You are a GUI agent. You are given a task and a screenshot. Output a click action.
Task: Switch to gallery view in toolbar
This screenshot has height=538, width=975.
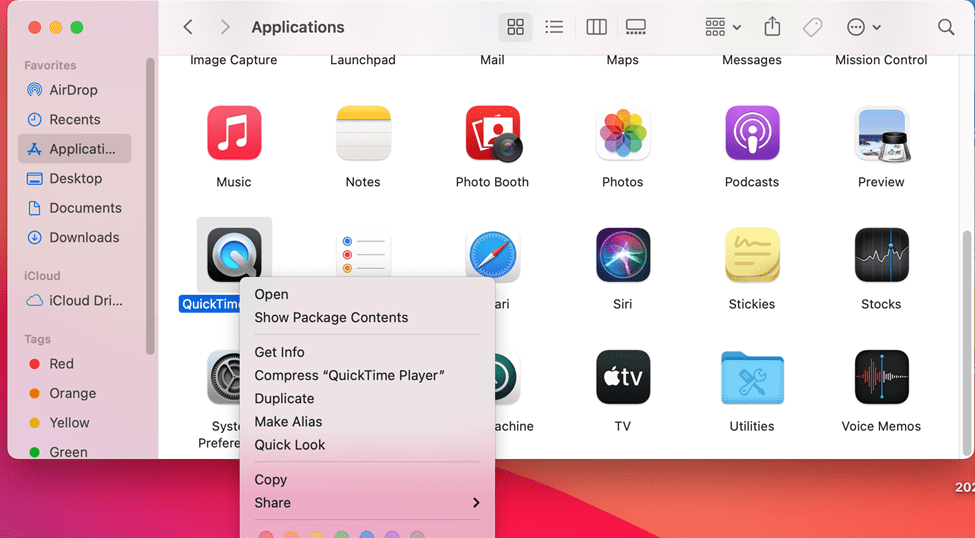[636, 27]
